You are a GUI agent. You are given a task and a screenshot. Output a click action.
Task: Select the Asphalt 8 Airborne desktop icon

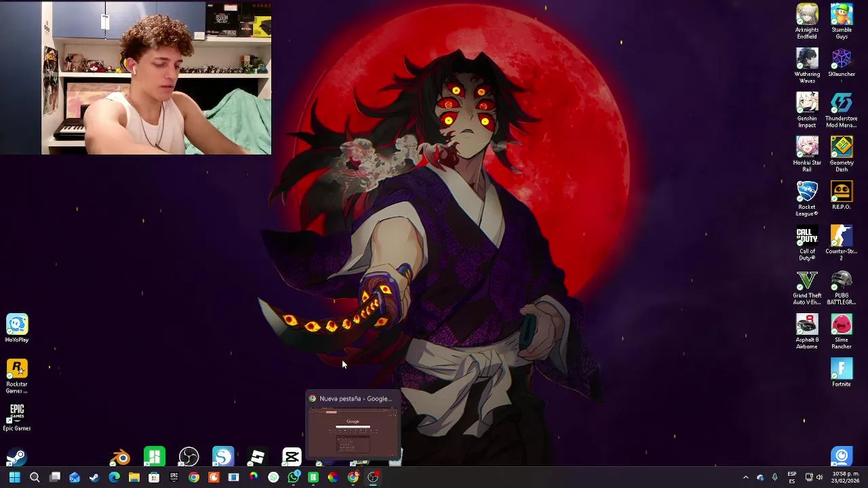[x=807, y=331]
